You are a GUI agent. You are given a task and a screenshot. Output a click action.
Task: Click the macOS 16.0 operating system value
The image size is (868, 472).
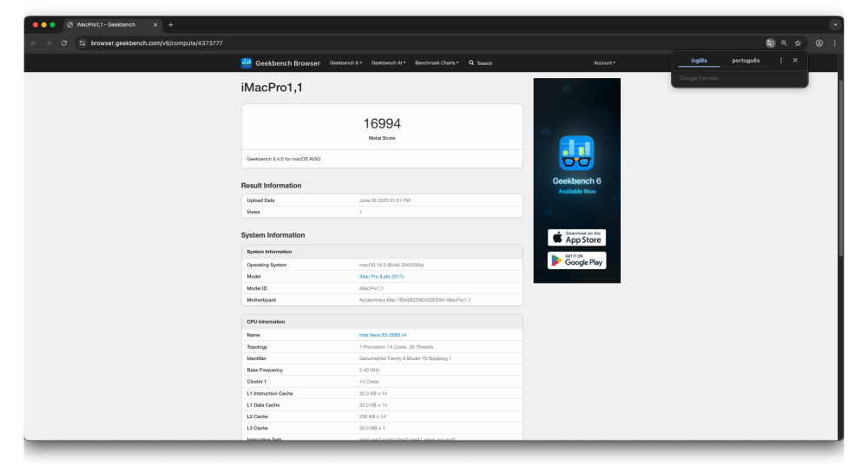coord(391,265)
